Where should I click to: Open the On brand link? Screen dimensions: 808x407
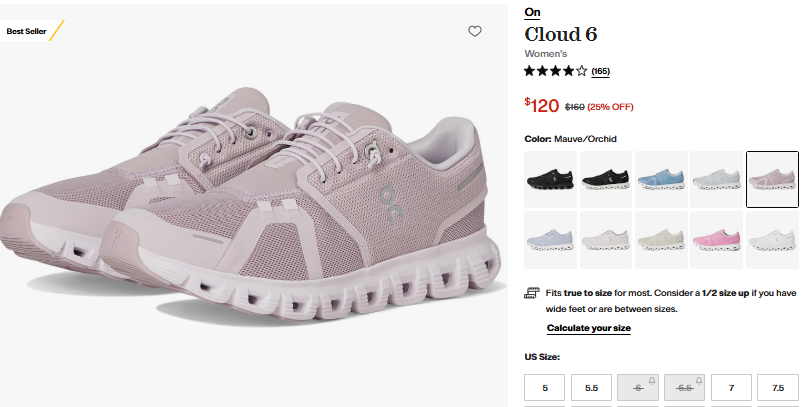(532, 12)
